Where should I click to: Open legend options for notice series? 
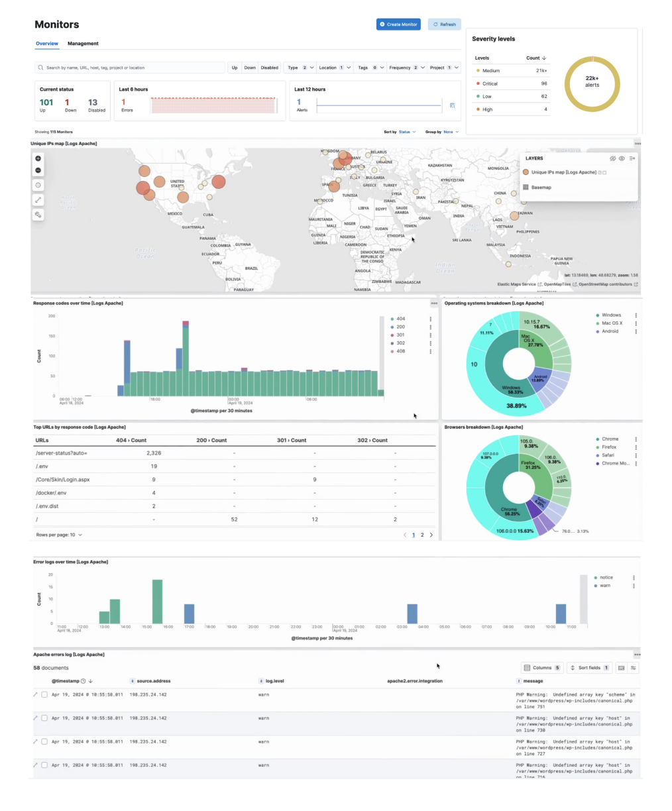tap(634, 577)
